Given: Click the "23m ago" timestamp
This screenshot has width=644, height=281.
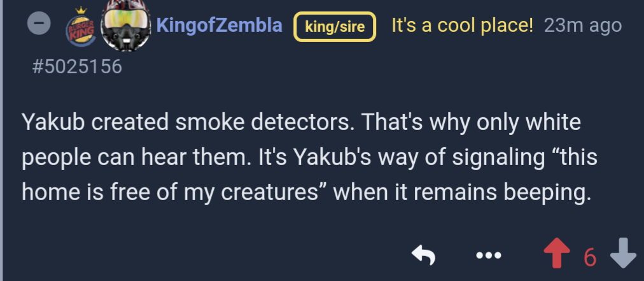Looking at the screenshot, I should (583, 25).
